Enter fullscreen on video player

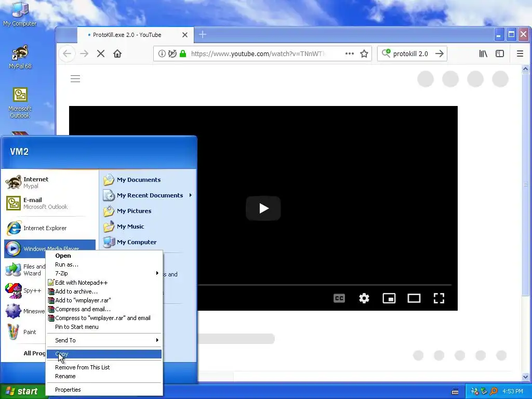[x=439, y=298]
